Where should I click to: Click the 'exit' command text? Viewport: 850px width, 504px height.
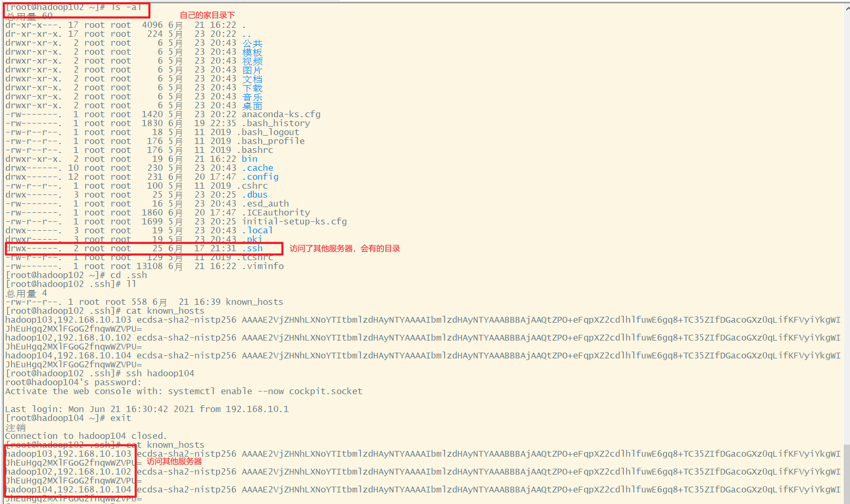[x=121, y=418]
